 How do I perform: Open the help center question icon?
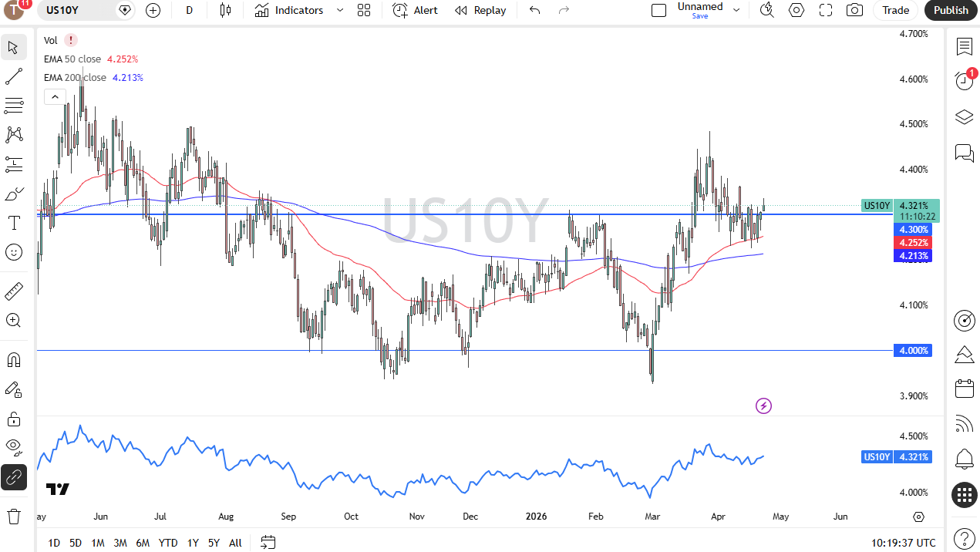coord(964,538)
